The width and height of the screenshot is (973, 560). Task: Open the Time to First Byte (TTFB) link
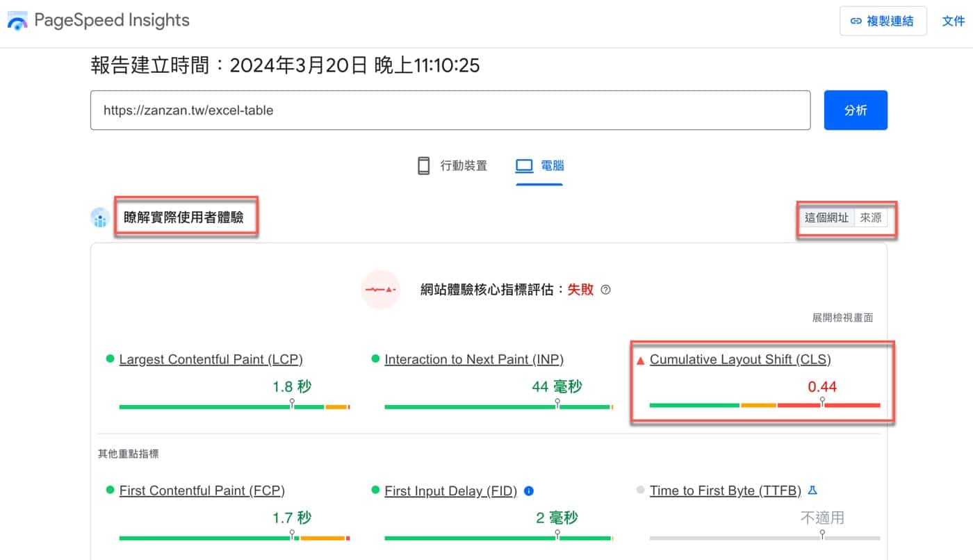pyautogui.click(x=726, y=491)
